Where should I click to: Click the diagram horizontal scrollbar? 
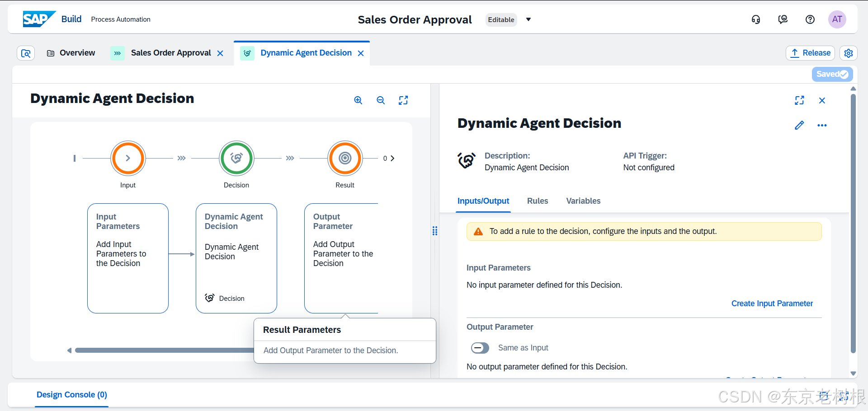(x=164, y=350)
